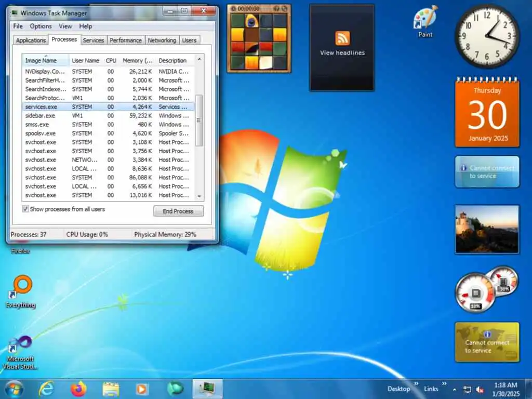Sort by the User Name column header
The width and height of the screenshot is (532, 399).
point(86,60)
